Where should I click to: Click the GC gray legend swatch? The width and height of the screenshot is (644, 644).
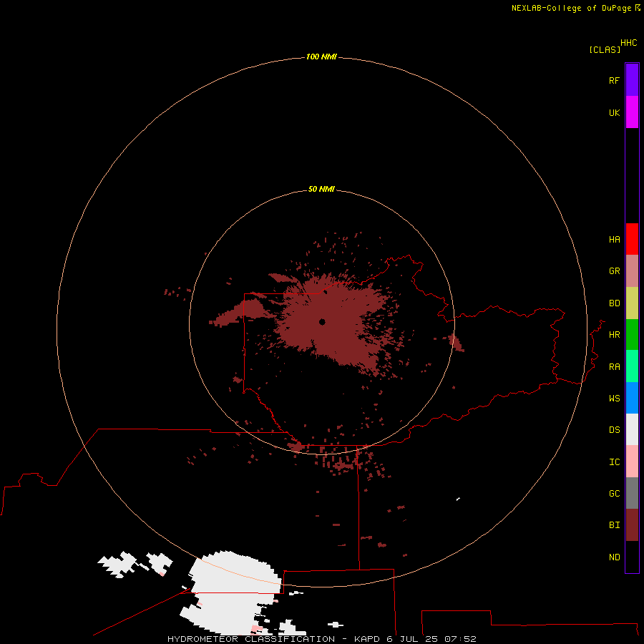[632, 493]
